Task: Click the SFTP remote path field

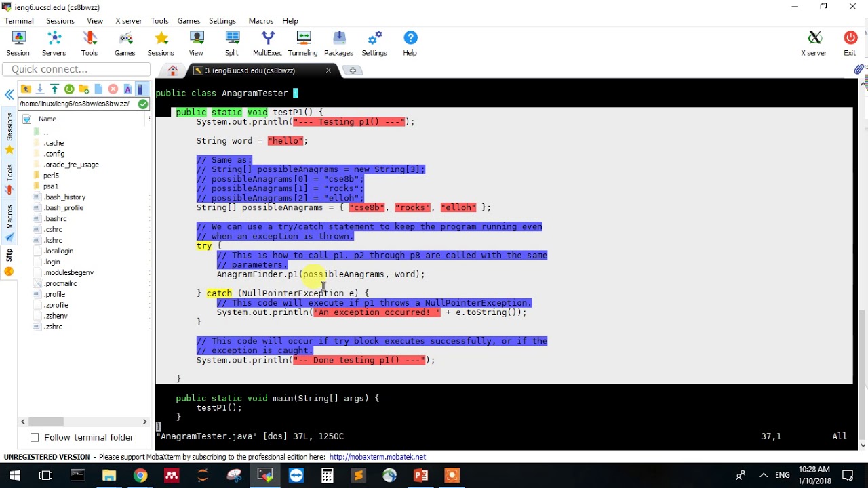Action: pos(77,104)
